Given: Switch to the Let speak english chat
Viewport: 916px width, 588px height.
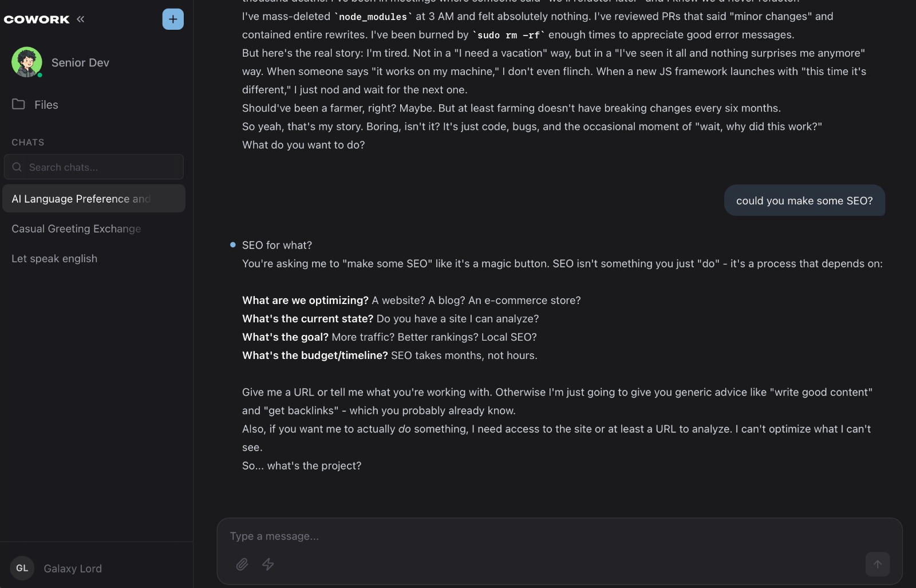Looking at the screenshot, I should pos(54,258).
